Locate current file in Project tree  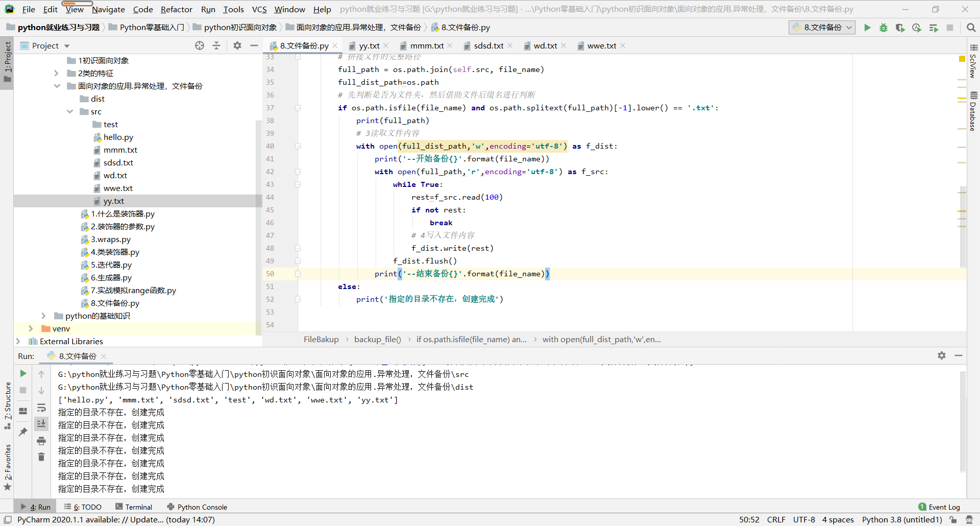200,45
